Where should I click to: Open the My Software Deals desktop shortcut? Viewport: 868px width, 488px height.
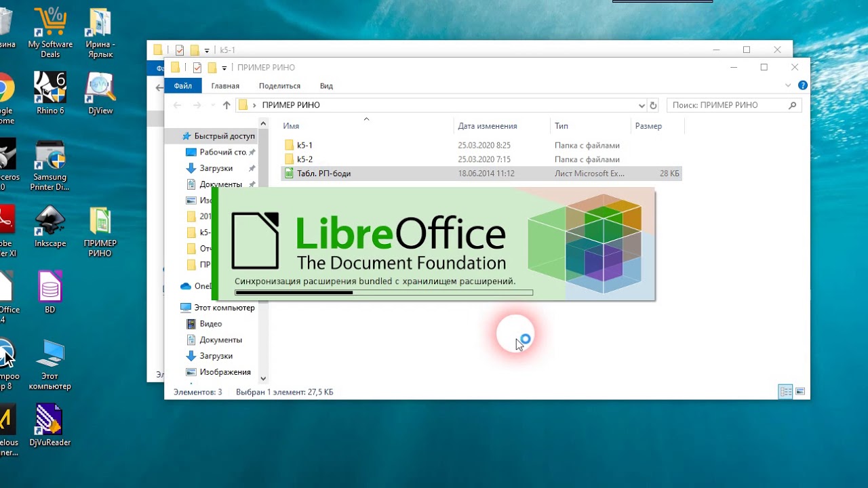click(x=50, y=33)
